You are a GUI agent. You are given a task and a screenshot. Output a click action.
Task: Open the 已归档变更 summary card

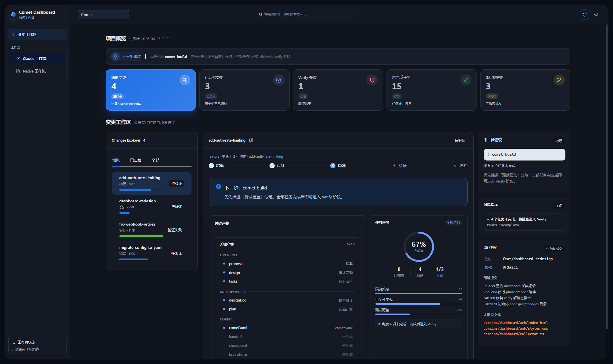[244, 90]
